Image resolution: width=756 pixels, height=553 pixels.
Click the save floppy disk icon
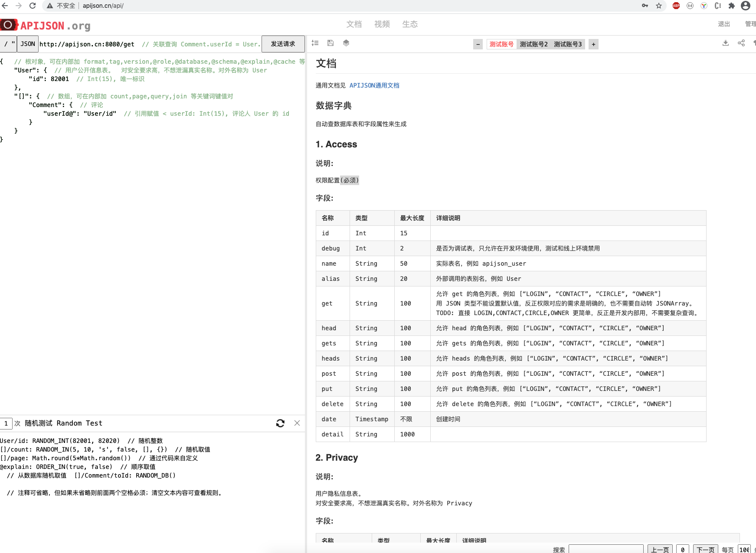click(331, 43)
